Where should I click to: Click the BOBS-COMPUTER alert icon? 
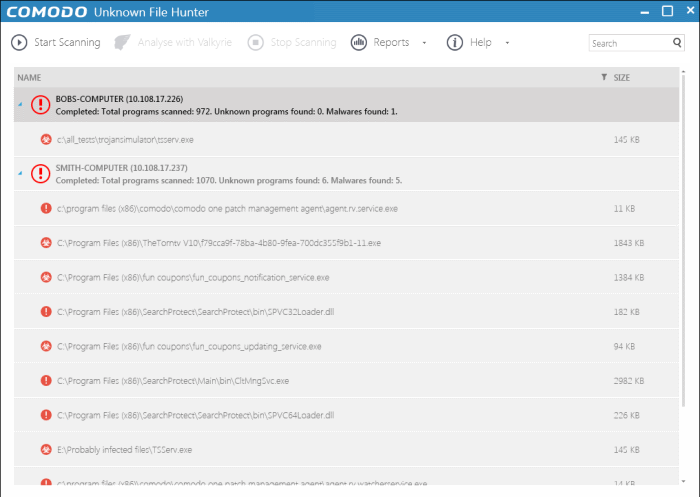[x=41, y=104]
